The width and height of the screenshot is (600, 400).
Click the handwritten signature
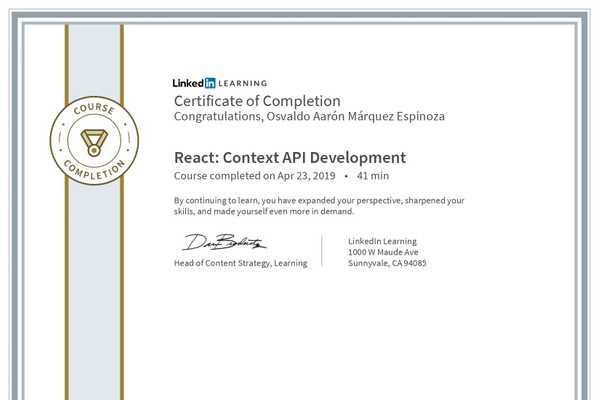[x=225, y=242]
